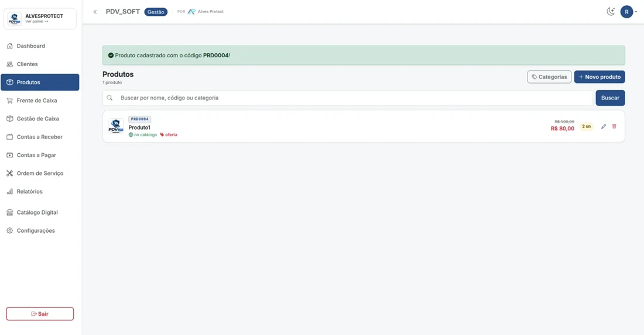Edit Produto1 with the pencil icon
644x335 pixels.
604,126
